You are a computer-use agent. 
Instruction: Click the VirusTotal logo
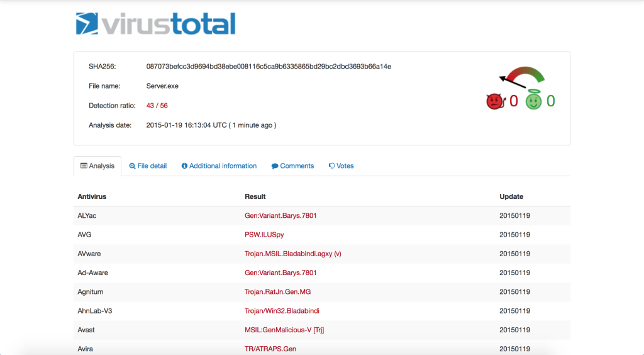click(x=155, y=24)
